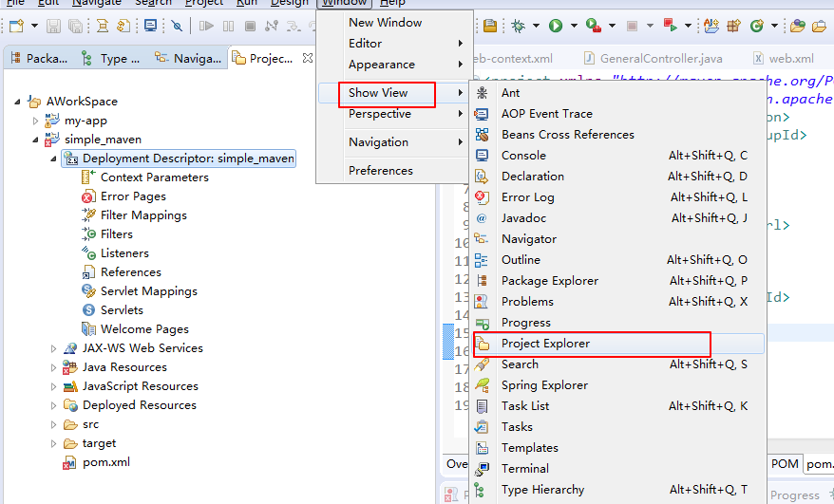
Task: Show the AOP Event Trace view
Action: click(x=618, y=114)
